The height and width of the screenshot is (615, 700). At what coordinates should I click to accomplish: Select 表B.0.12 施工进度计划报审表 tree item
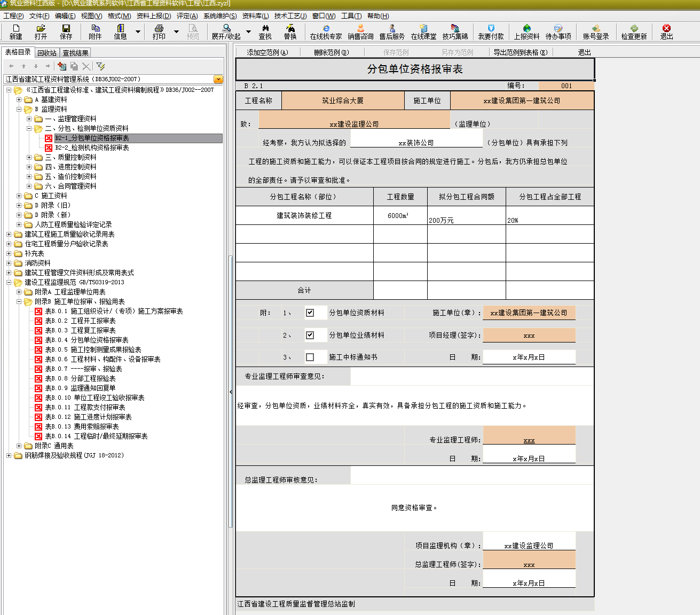tap(88, 417)
